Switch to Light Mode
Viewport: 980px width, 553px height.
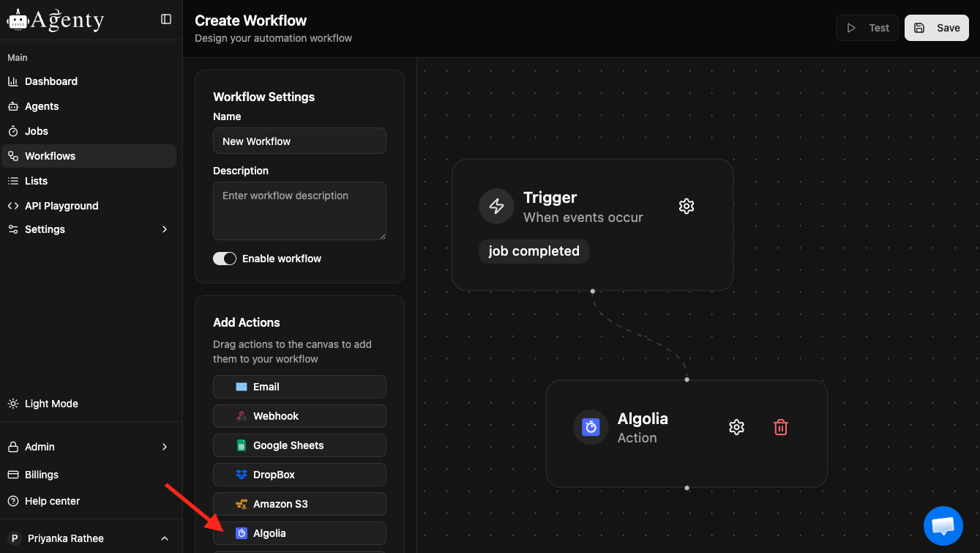[x=51, y=404]
